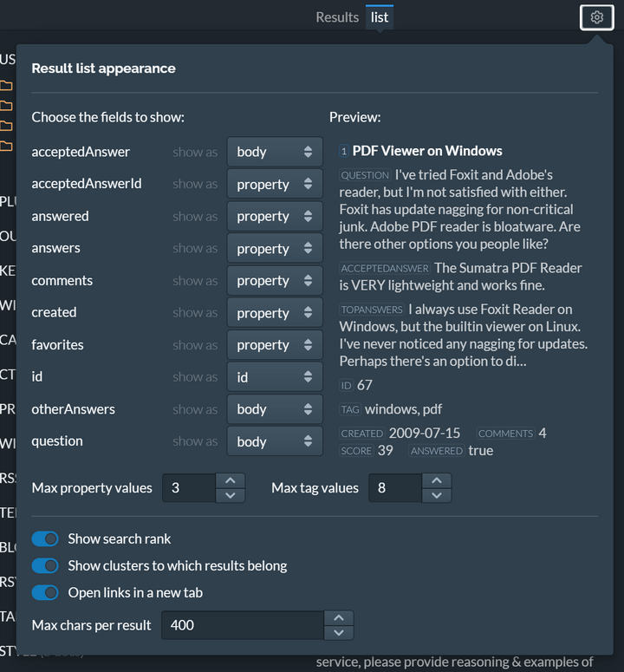Click the Result list appearance heading
Viewport: 624px width, 672px height.
coord(104,69)
